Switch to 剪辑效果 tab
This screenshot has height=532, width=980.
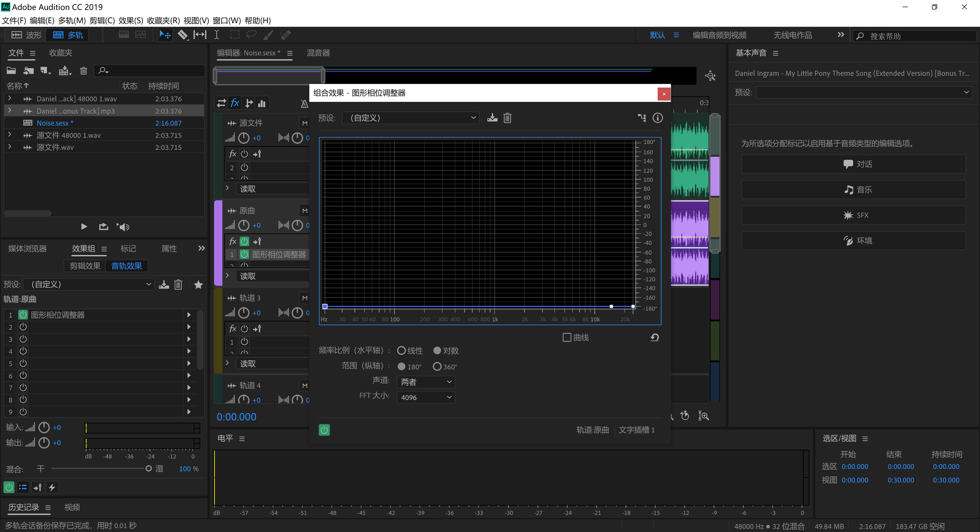(x=85, y=266)
